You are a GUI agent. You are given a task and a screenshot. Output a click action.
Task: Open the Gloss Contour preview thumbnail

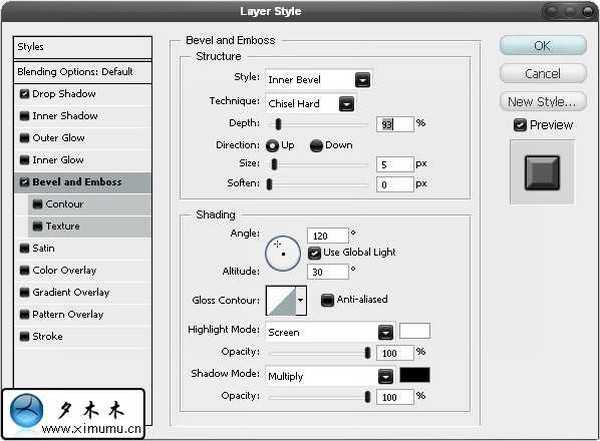click(x=280, y=300)
